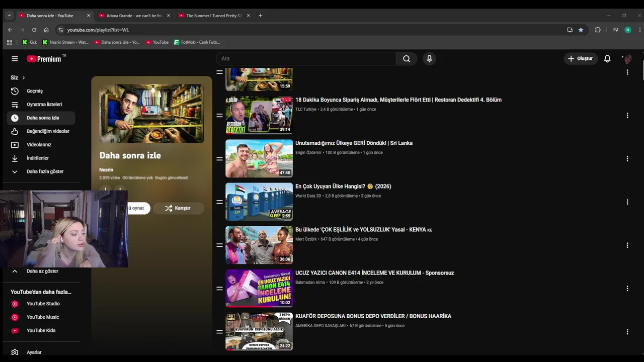Close the Daha sonra izle browser tab
The height and width of the screenshot is (362, 644).
89,16
